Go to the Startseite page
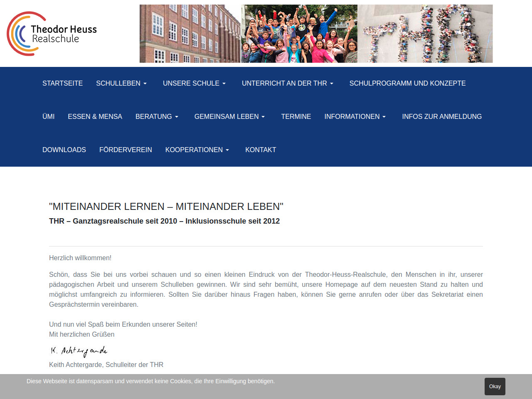Screen dimensions: 532x399 coord(62,83)
